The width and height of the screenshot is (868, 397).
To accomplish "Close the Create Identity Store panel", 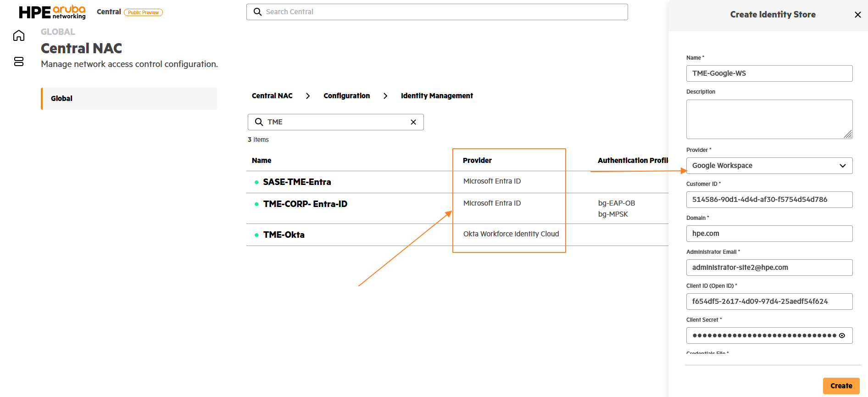I will pyautogui.click(x=857, y=15).
